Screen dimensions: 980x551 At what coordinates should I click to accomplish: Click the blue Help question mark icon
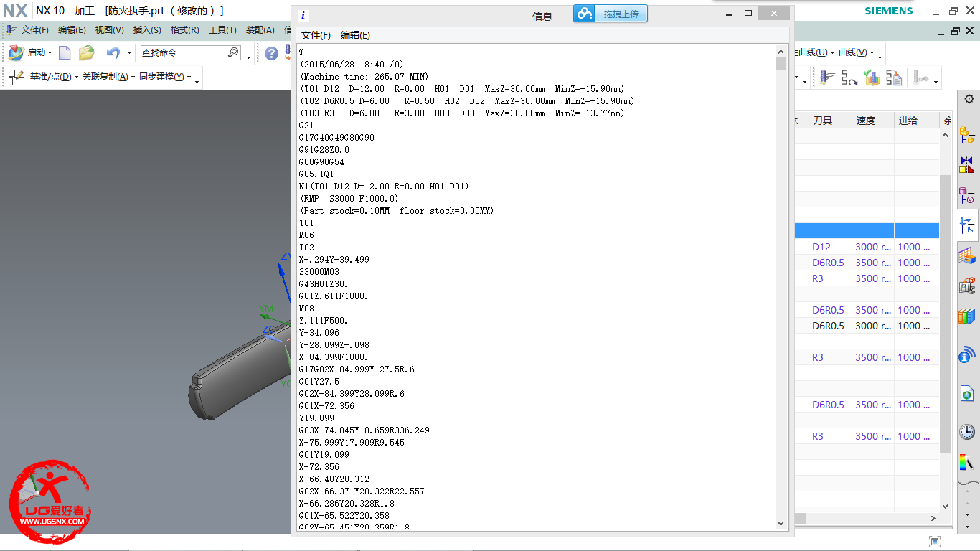click(271, 53)
